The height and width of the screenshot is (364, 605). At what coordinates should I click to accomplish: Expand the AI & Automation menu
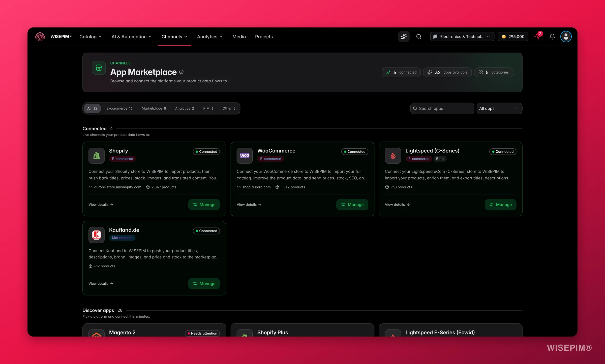coord(132,37)
